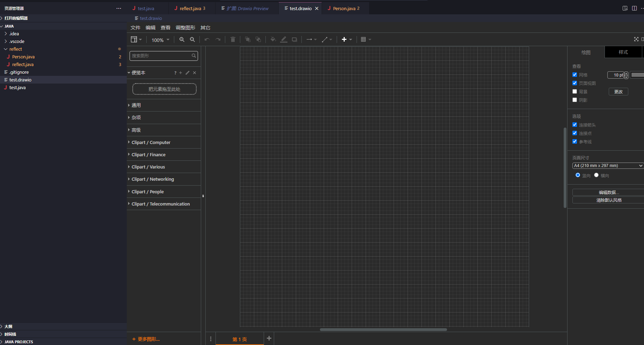644x345 pixels.
Task: Expand Clipart / Networking section
Action: tap(164, 179)
